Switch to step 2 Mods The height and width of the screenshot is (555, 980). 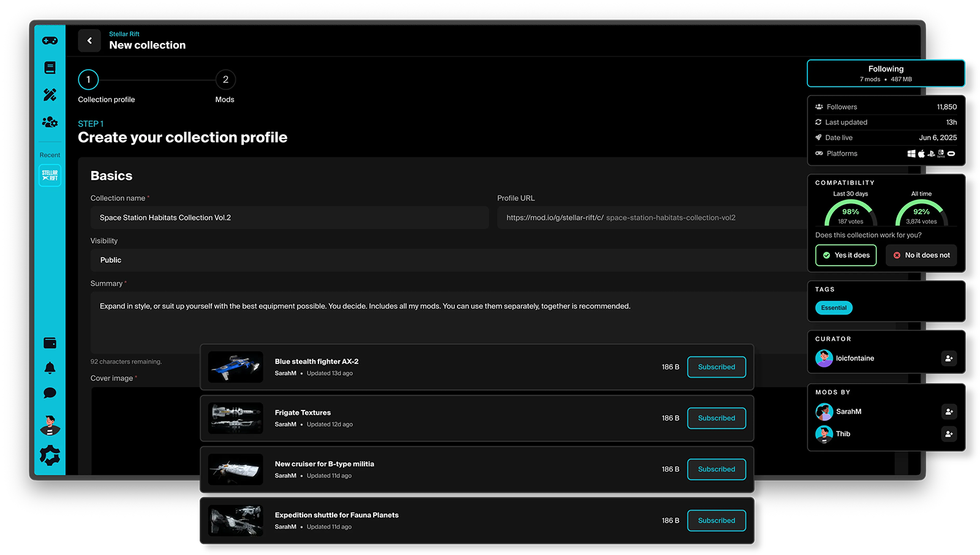coord(225,79)
